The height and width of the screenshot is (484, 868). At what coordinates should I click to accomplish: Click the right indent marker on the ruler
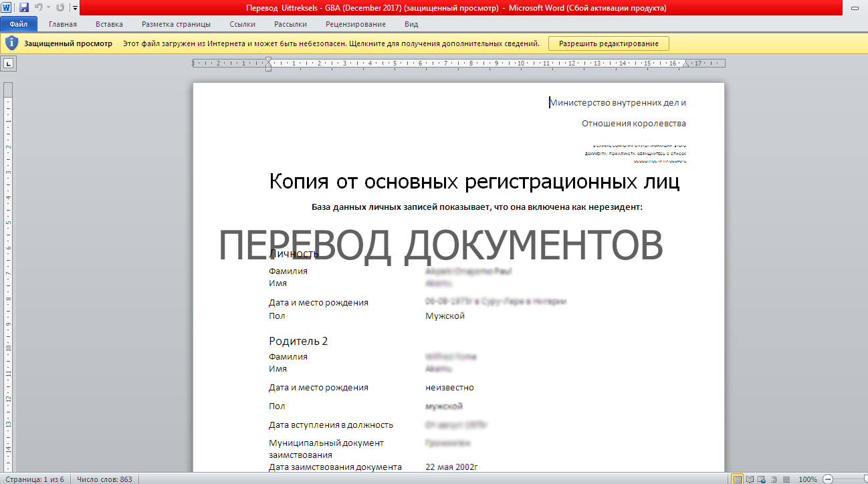685,66
